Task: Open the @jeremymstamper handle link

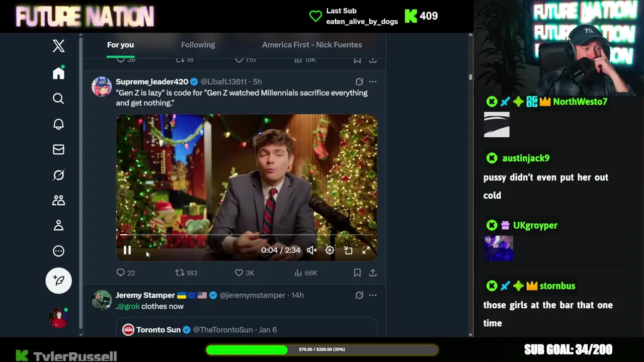Action: pos(252,295)
